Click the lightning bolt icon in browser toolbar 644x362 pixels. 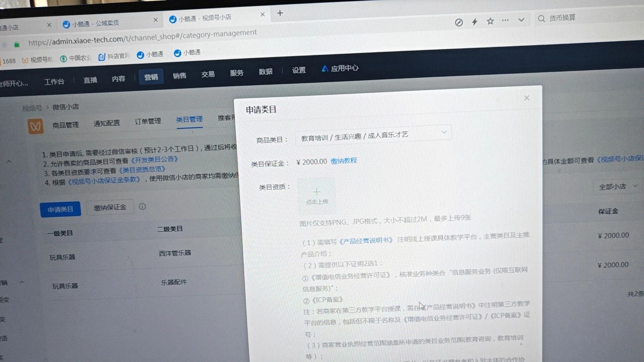(475, 22)
